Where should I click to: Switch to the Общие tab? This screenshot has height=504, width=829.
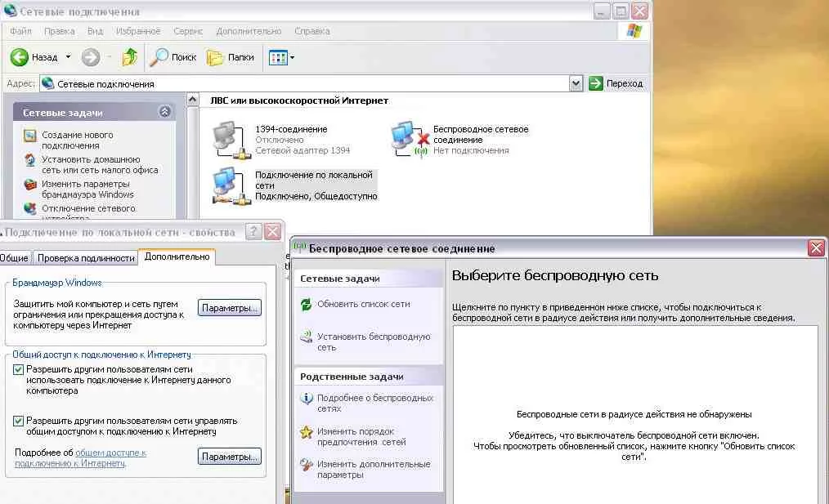[x=14, y=258]
